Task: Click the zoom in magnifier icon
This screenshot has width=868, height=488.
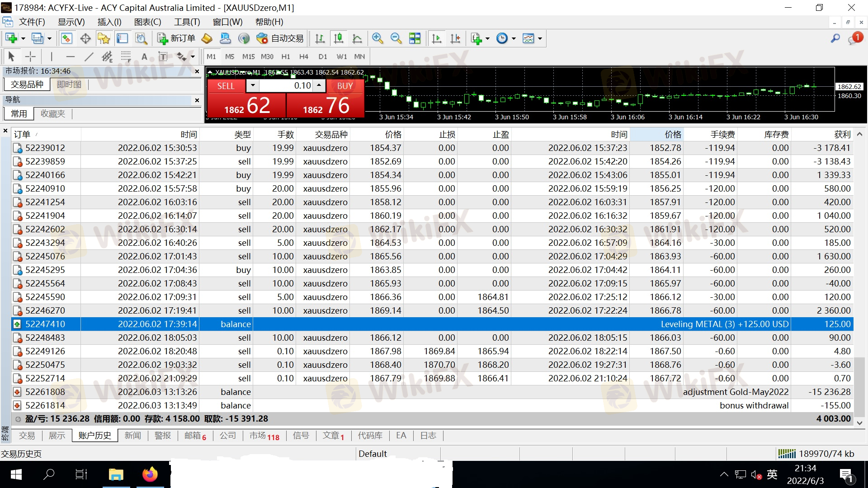Action: pos(377,38)
